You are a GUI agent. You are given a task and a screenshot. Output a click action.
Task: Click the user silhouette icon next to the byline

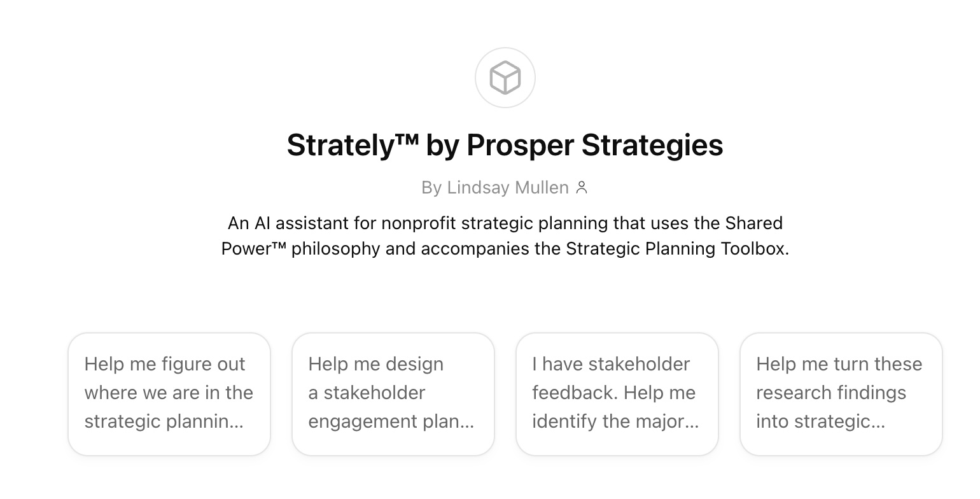click(x=581, y=188)
